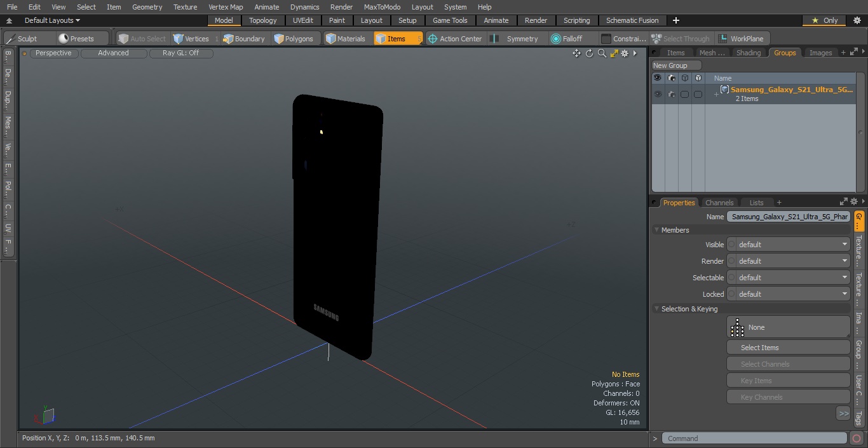Expand the Samsung_Galaxy_S21 group tree
This screenshot has width=868, height=448.
pos(716,95)
